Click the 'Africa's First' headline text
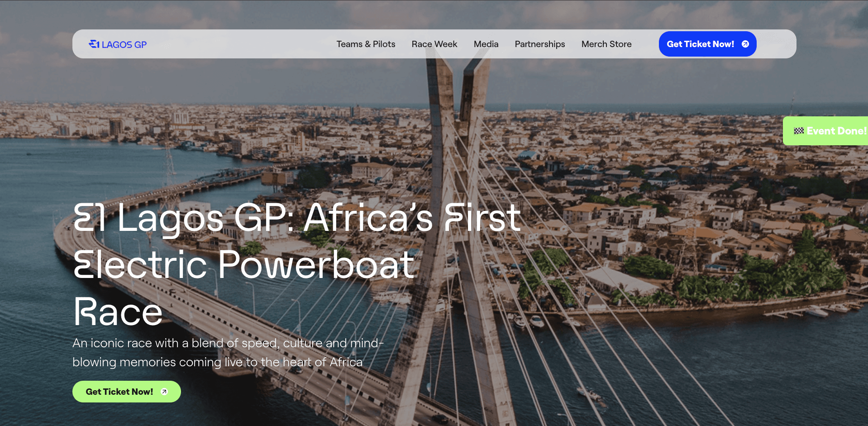Viewport: 868px width, 426px height. [x=412, y=218]
